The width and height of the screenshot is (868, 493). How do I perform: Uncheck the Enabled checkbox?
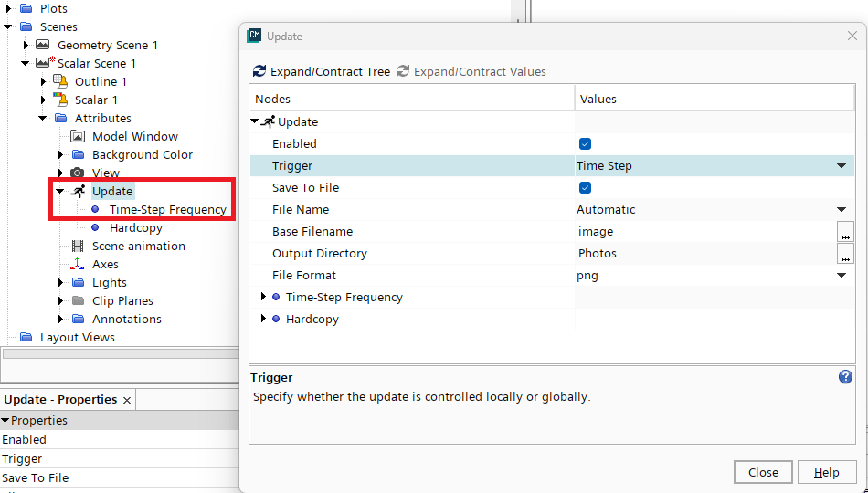586,143
